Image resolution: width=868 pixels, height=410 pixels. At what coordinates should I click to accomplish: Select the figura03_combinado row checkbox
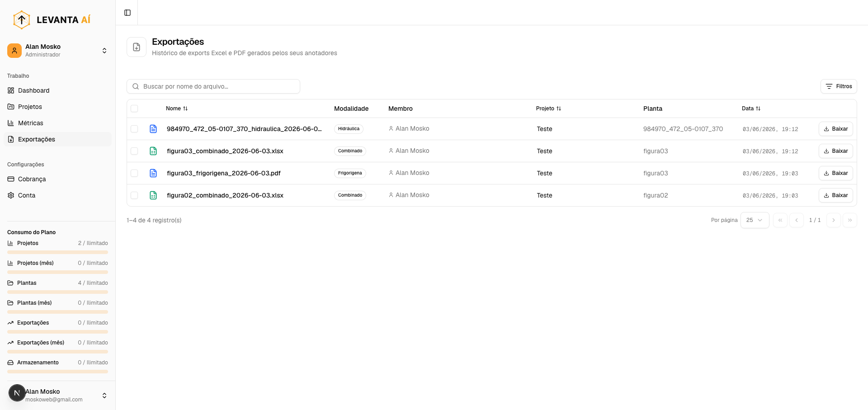134,151
